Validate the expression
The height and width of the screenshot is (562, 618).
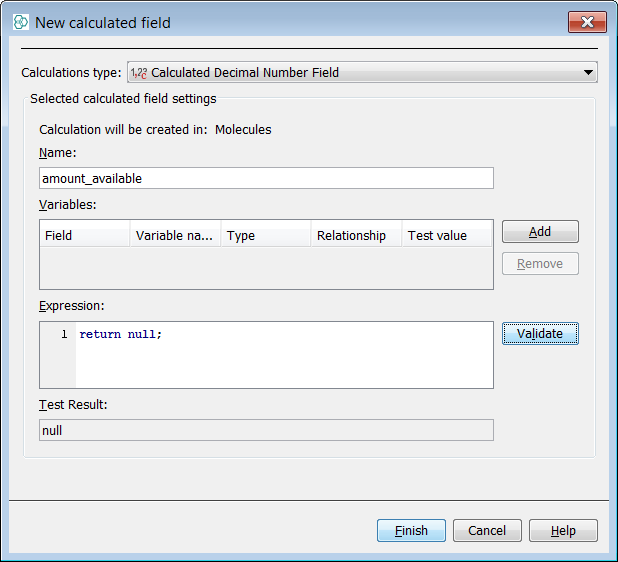540,334
